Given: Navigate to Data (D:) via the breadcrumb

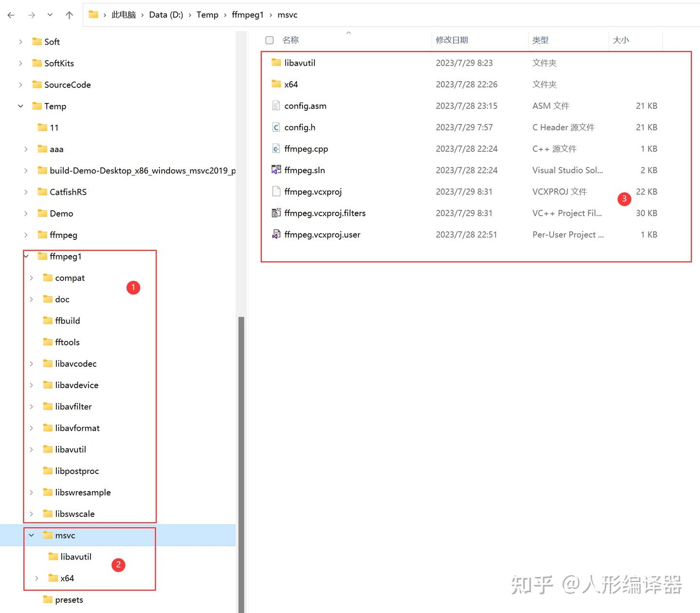Looking at the screenshot, I should pyautogui.click(x=166, y=15).
